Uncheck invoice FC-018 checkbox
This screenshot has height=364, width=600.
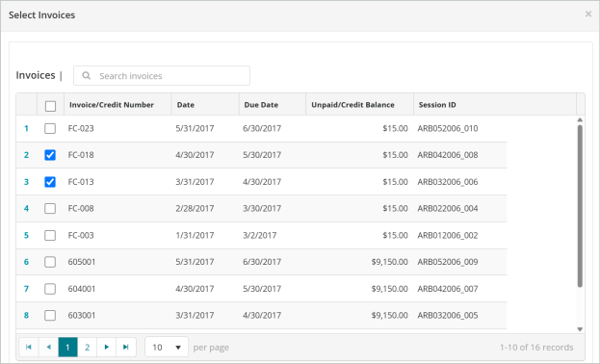[50, 155]
